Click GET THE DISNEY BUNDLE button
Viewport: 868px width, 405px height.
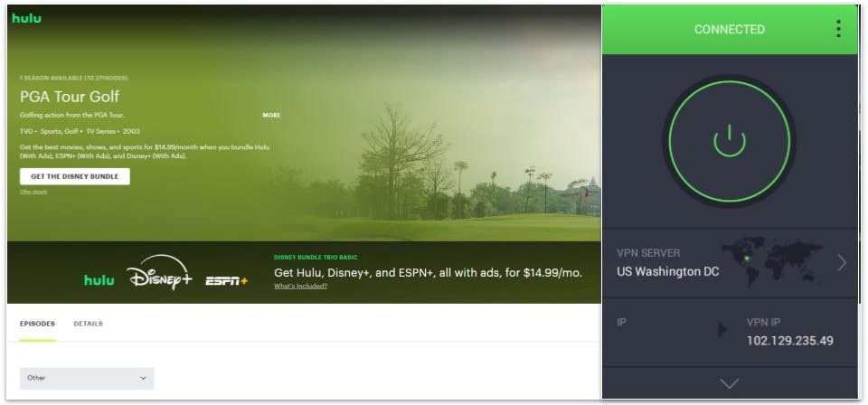coord(75,176)
